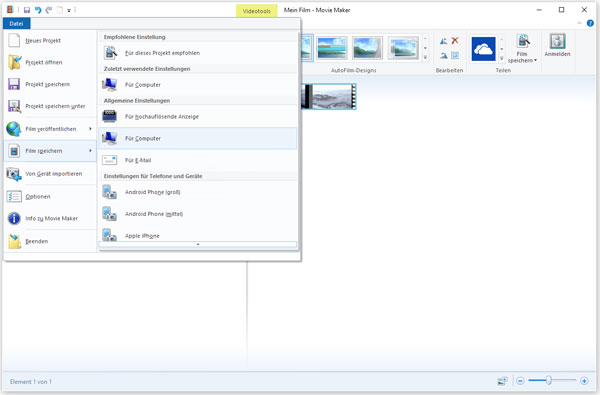Choose Android Phone (mittel) setting

[x=197, y=214]
